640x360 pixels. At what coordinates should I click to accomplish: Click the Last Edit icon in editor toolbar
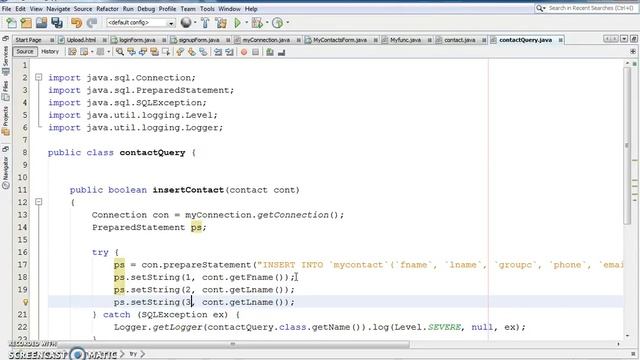[x=72, y=52]
